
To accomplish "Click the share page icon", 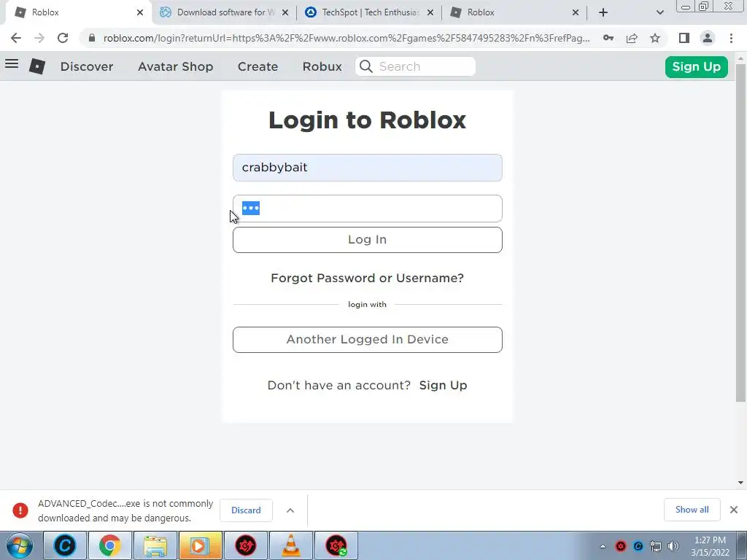I will coord(632,38).
